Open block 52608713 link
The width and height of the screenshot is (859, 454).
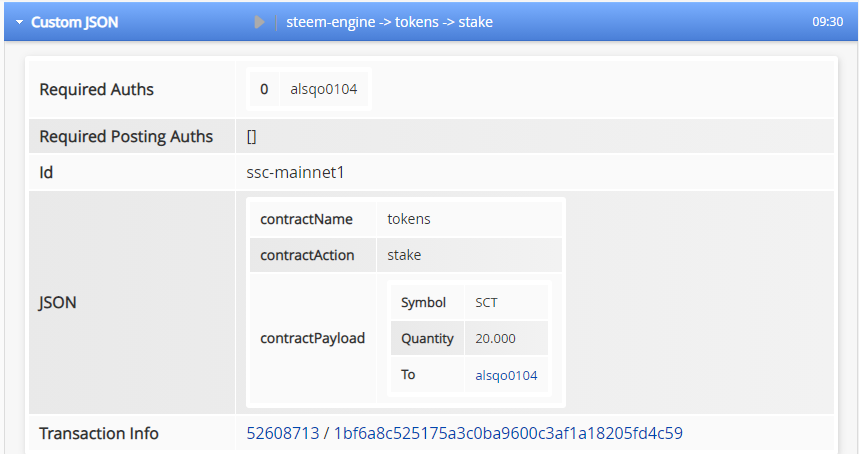[x=283, y=433]
